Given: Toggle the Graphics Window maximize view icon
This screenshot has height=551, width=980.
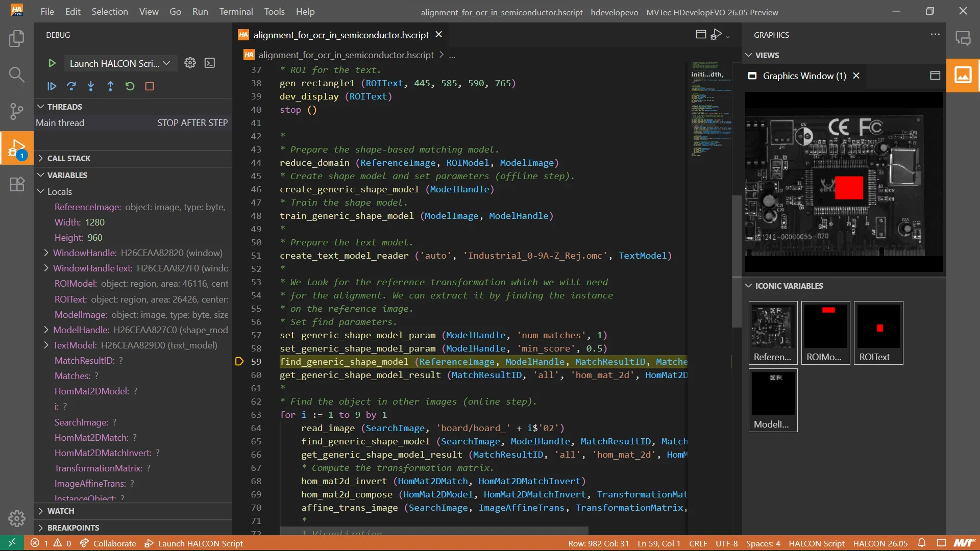Looking at the screenshot, I should coord(935,76).
